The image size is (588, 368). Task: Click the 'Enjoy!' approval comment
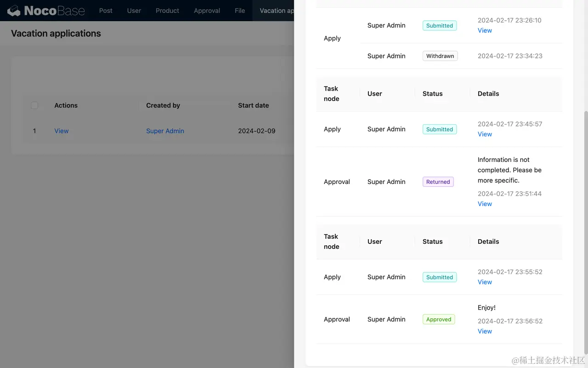(x=486, y=308)
